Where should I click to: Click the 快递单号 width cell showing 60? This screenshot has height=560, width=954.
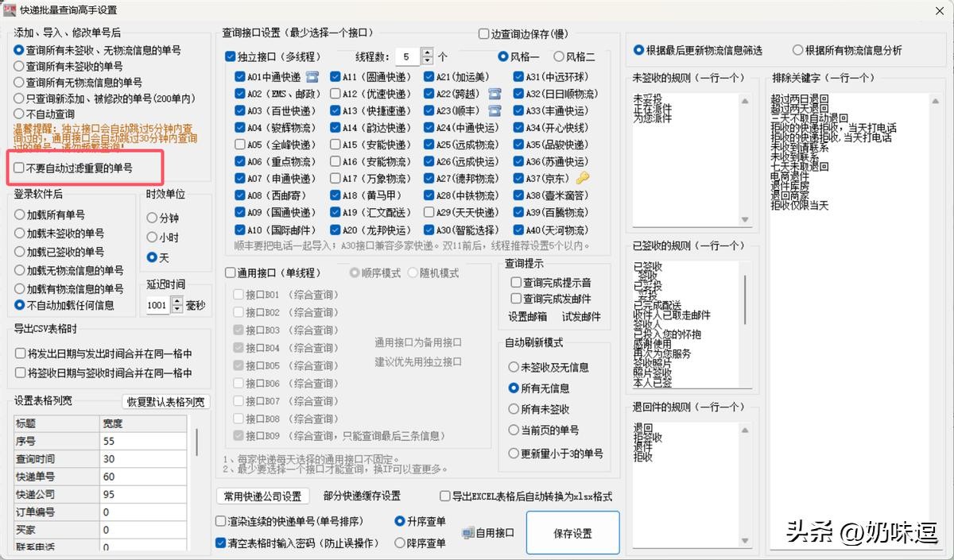tap(144, 477)
